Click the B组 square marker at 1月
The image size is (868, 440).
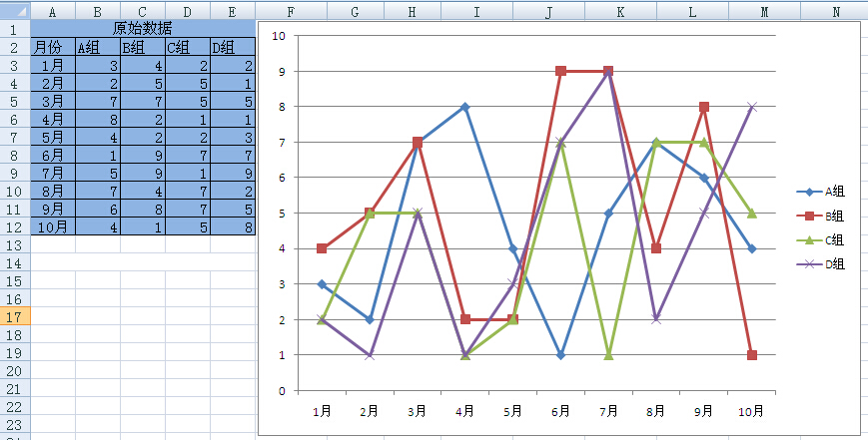tap(322, 248)
